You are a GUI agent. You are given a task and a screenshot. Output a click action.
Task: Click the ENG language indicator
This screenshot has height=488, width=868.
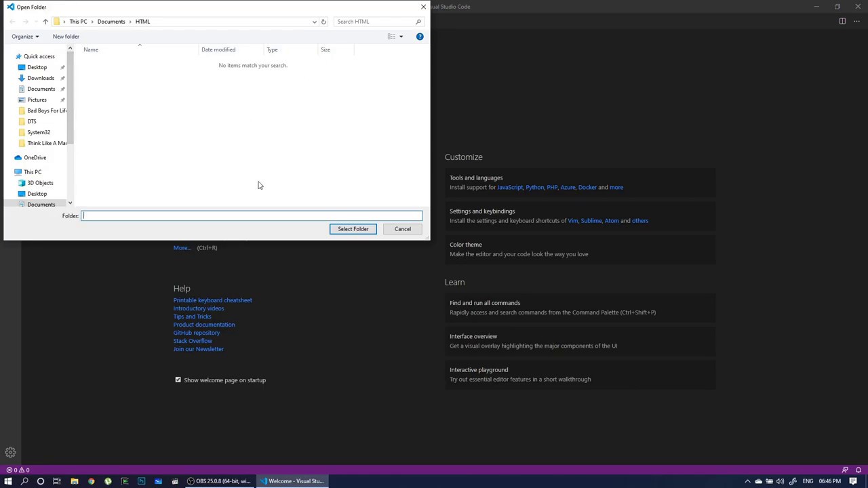pyautogui.click(x=808, y=481)
